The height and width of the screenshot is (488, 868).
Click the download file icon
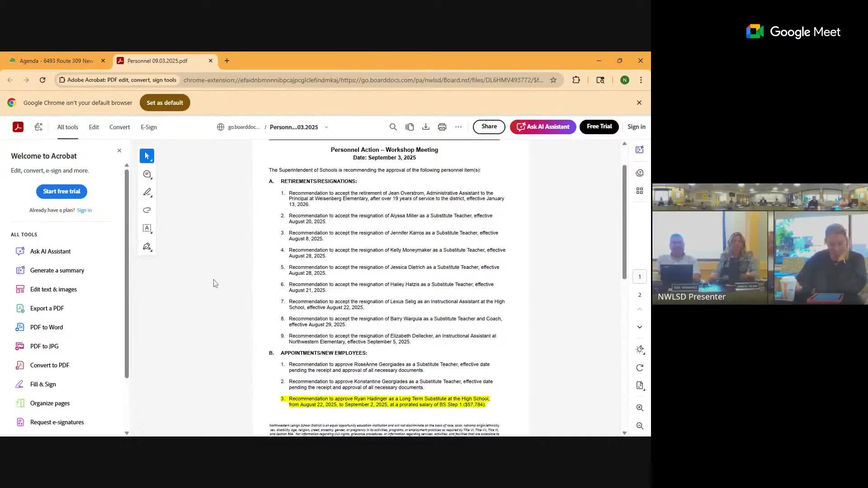coord(426,127)
